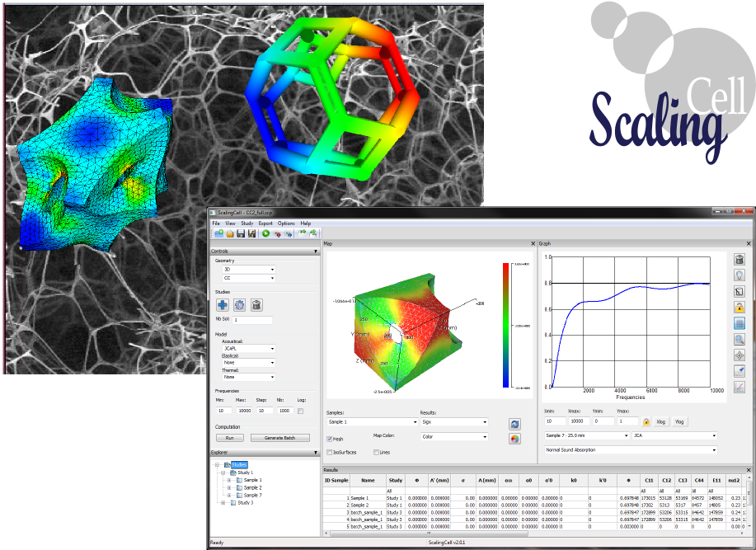Open the Map Color dropdown
Viewport: 756px width, 550px height.
[454, 437]
